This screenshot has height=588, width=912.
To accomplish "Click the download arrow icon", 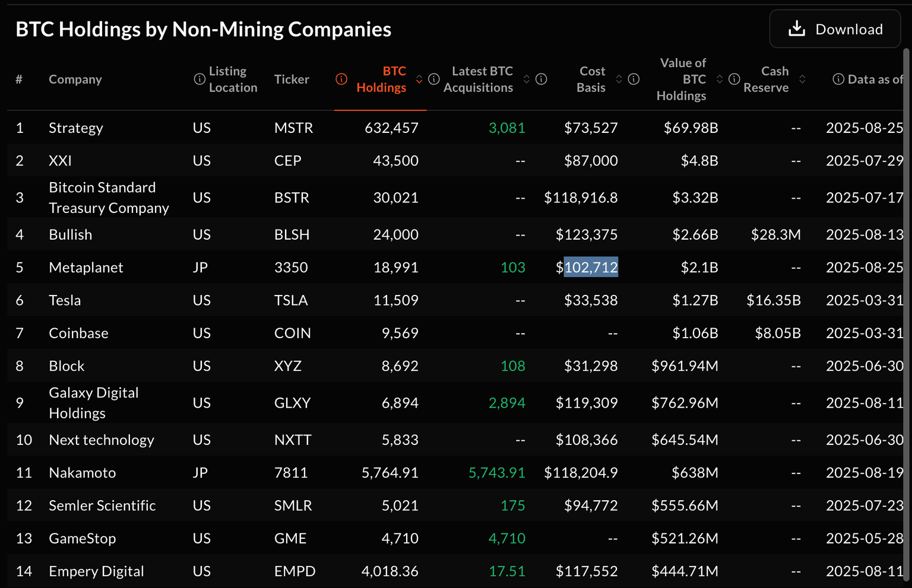I will point(797,29).
